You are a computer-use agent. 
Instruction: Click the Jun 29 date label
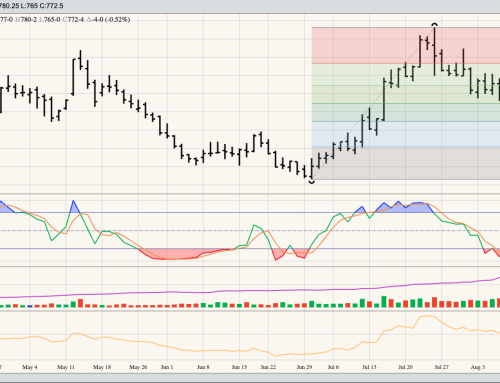pyautogui.click(x=304, y=367)
